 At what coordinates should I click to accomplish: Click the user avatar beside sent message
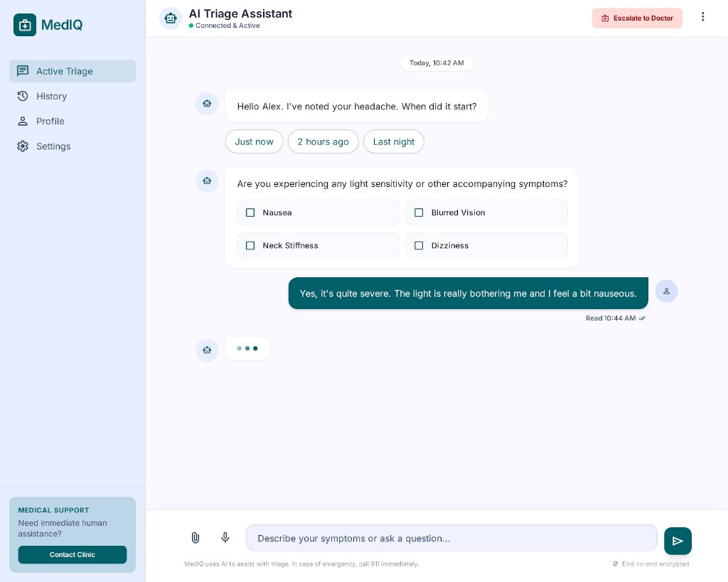pyautogui.click(x=666, y=291)
